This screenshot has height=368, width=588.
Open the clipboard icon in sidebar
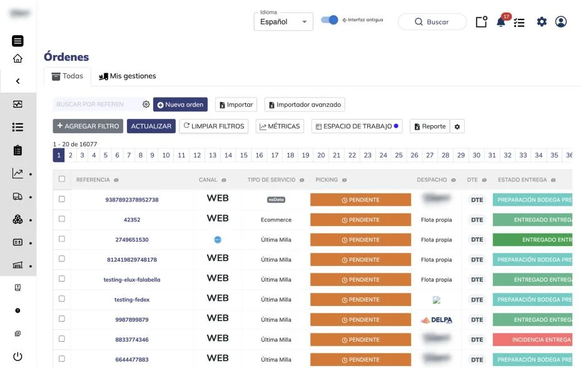point(18,150)
